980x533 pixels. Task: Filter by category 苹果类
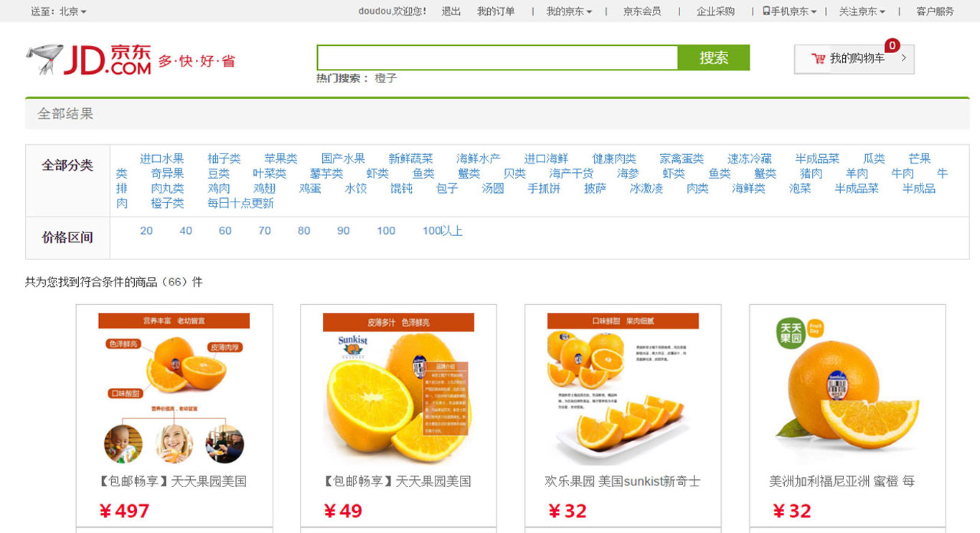pos(281,159)
